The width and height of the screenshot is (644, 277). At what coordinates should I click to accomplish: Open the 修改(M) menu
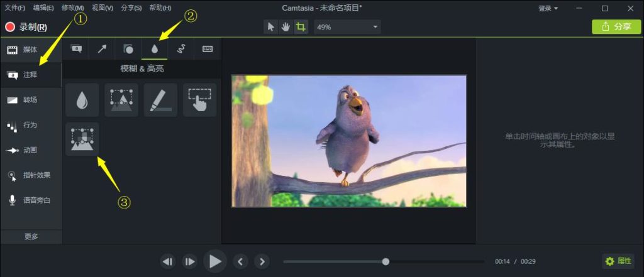click(73, 8)
